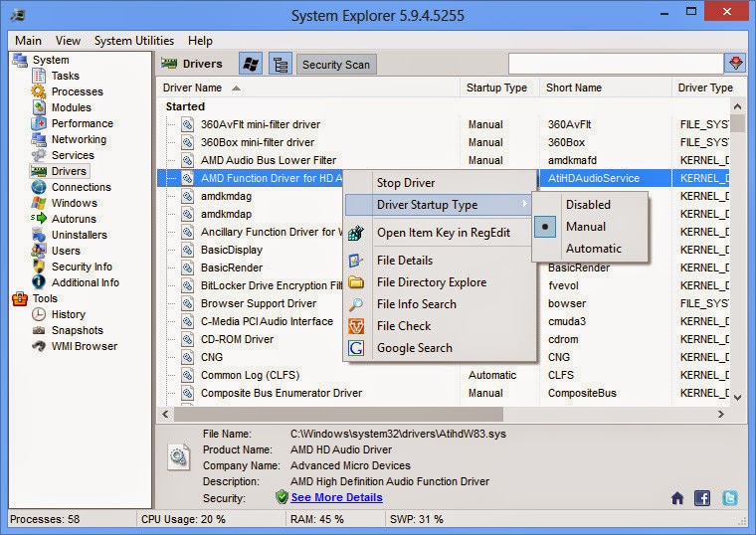
Task: Select the CD-ROM Driver row
Action: tap(251, 339)
